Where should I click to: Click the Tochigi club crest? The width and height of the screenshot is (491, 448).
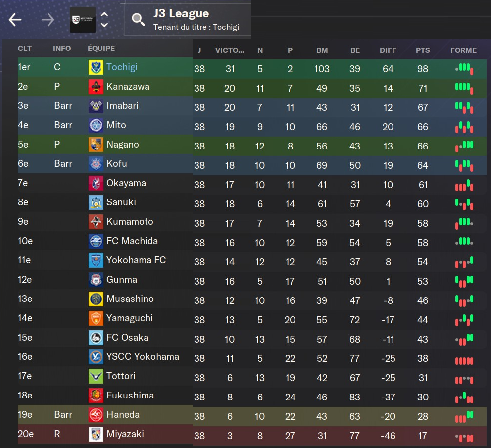click(96, 67)
